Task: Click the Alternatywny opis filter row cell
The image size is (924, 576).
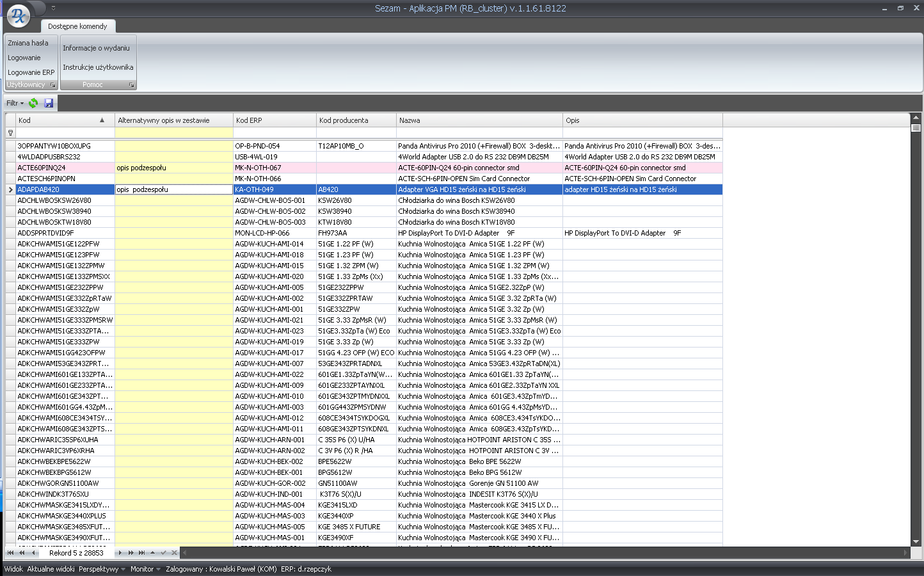Action: pos(174,133)
